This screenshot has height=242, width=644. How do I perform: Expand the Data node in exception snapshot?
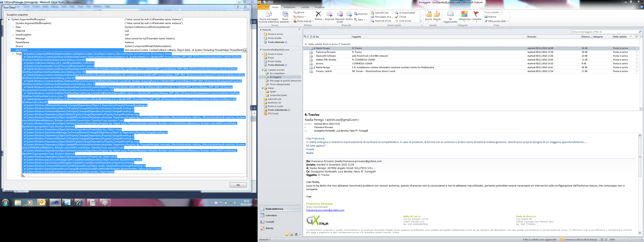(13, 27)
